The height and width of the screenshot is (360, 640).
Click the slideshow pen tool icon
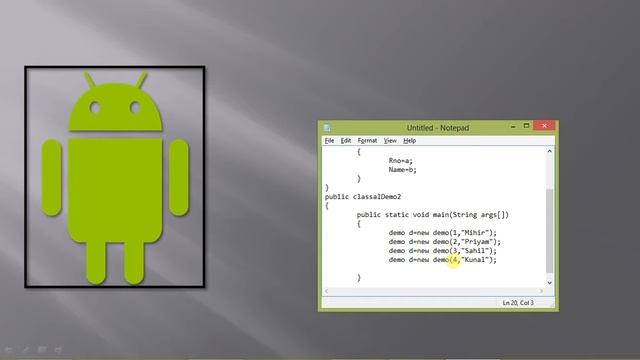[x=26, y=349]
